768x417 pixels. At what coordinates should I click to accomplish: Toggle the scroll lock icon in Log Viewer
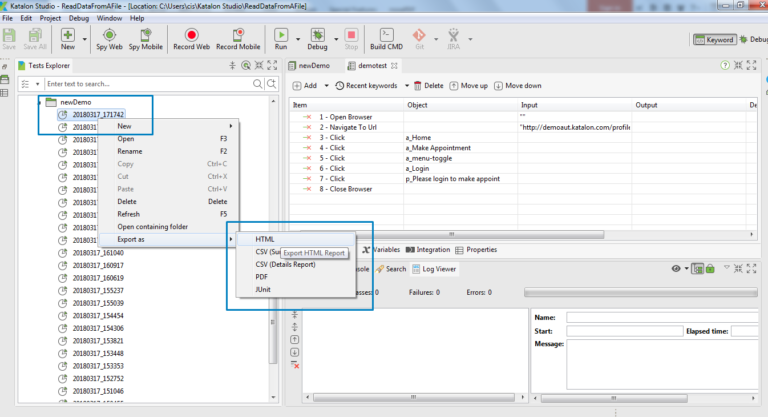point(710,268)
